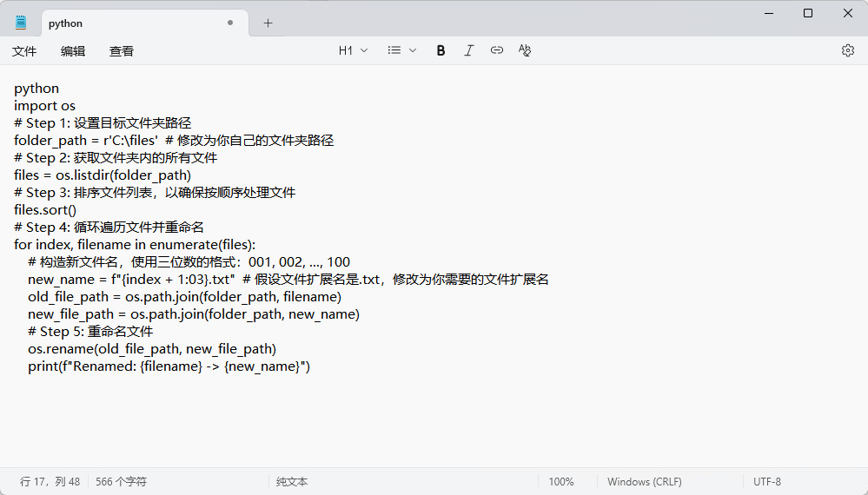Open the H1 heading dropdown
The image size is (868, 495).
[353, 50]
